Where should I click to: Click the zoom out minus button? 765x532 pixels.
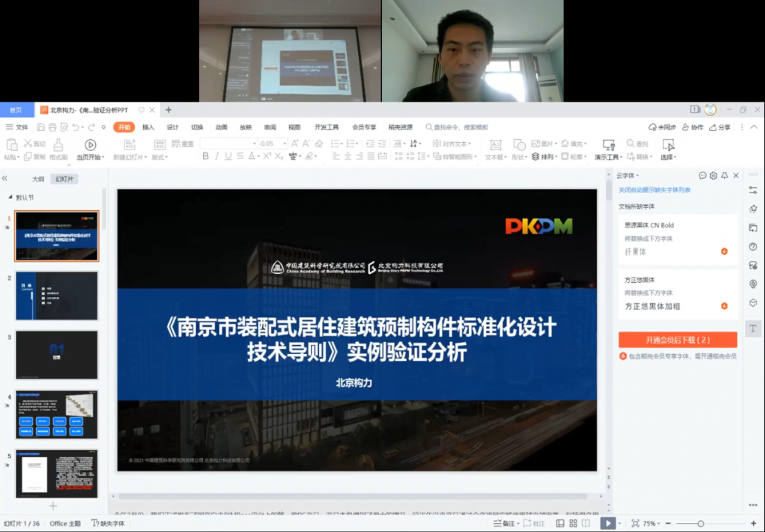pos(668,523)
